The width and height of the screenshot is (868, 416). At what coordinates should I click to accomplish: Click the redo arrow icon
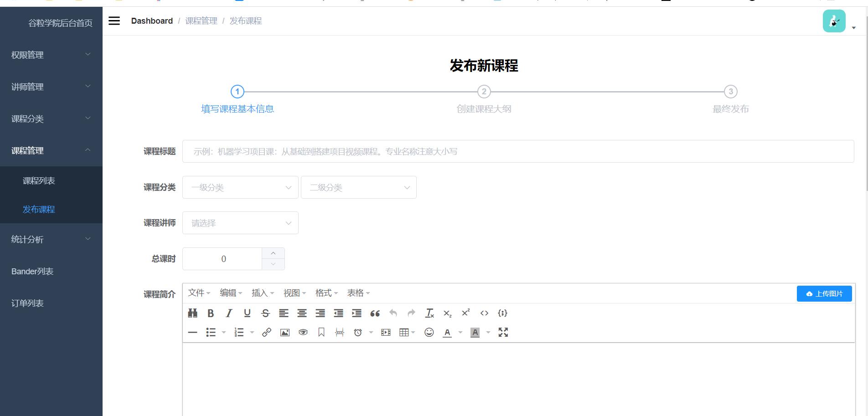(x=411, y=313)
